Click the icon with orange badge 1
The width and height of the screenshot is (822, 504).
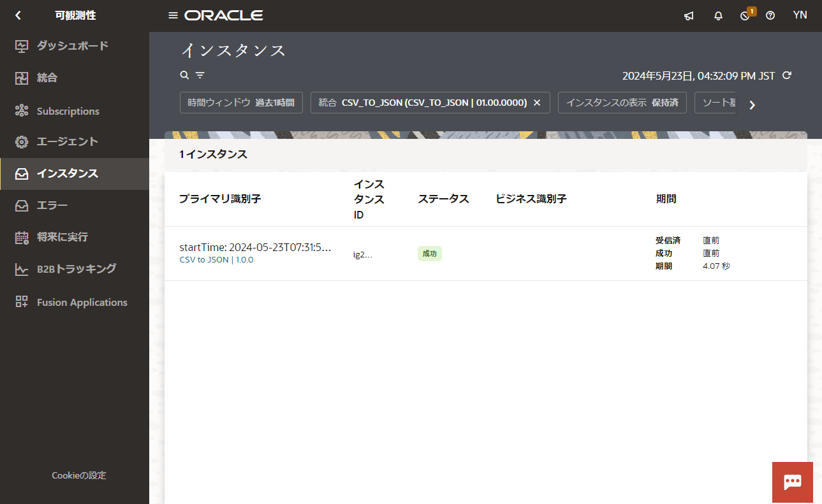click(745, 16)
